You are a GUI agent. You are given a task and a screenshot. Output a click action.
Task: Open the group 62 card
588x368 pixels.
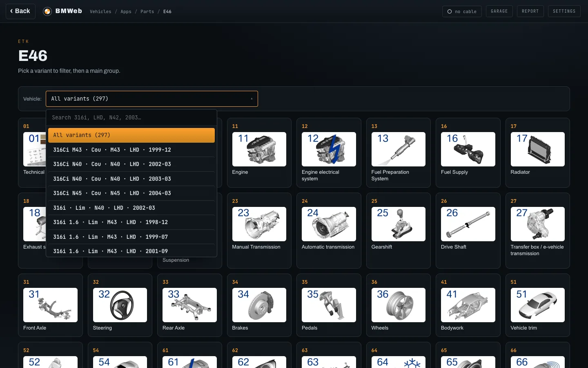[259, 355]
